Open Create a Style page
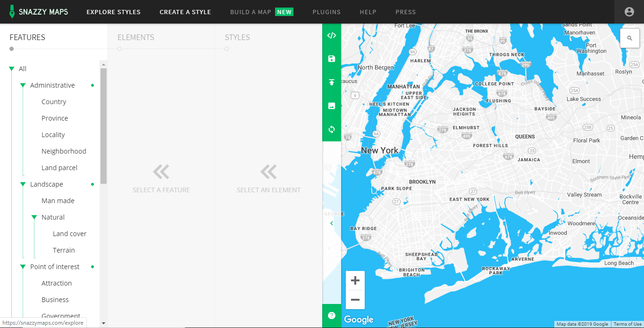 pyautogui.click(x=185, y=12)
